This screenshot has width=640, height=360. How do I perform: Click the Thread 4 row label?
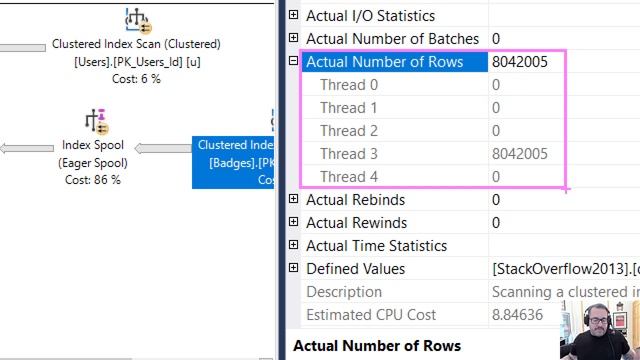[x=349, y=177]
